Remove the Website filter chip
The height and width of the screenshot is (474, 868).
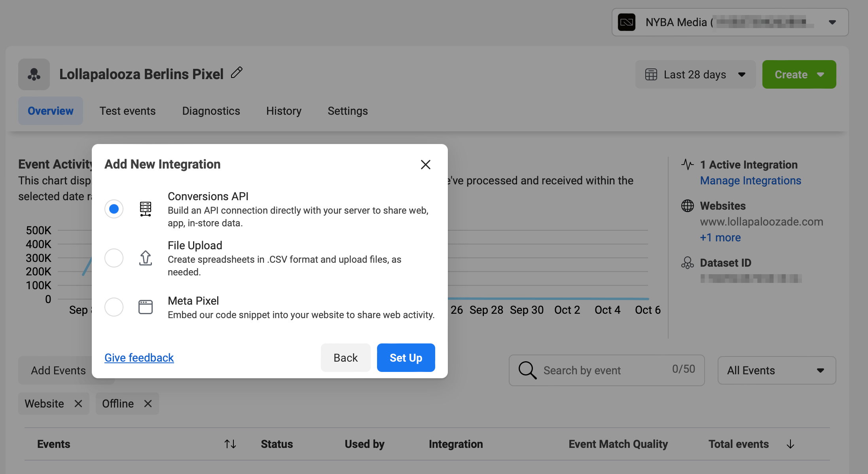[x=78, y=404]
